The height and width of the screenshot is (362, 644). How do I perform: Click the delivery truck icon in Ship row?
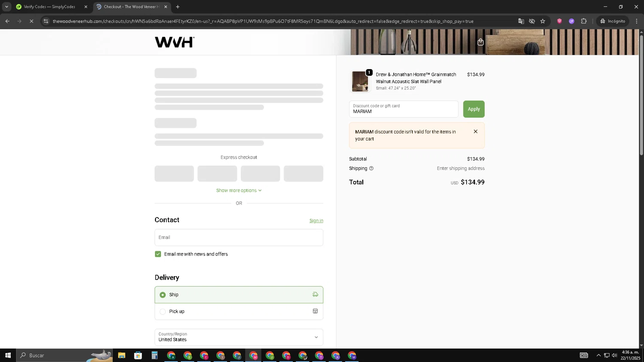[315, 295]
